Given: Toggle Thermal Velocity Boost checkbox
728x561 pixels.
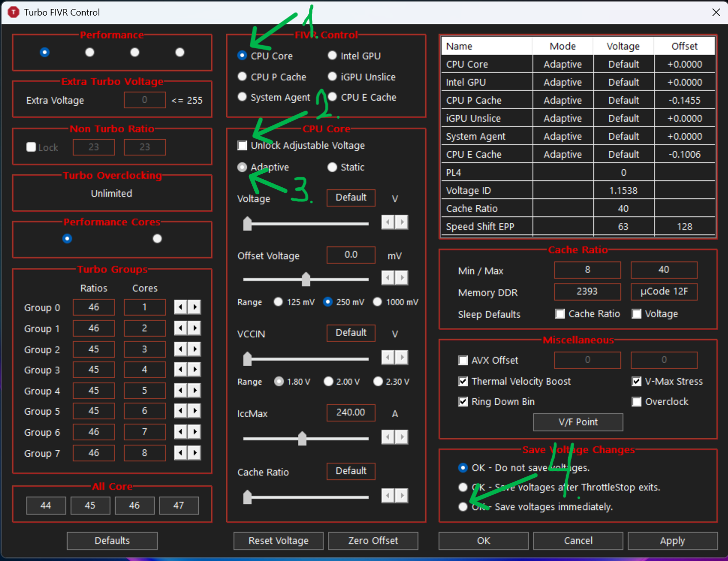Looking at the screenshot, I should [x=463, y=381].
